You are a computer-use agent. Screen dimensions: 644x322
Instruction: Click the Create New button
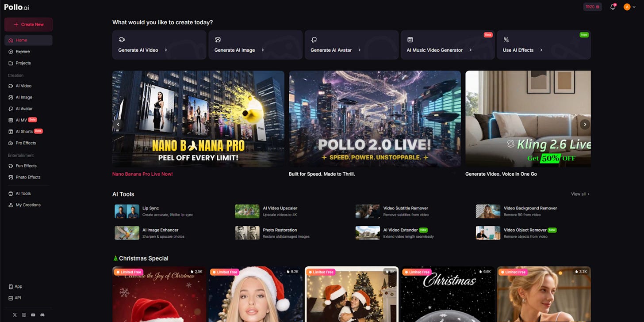(28, 24)
